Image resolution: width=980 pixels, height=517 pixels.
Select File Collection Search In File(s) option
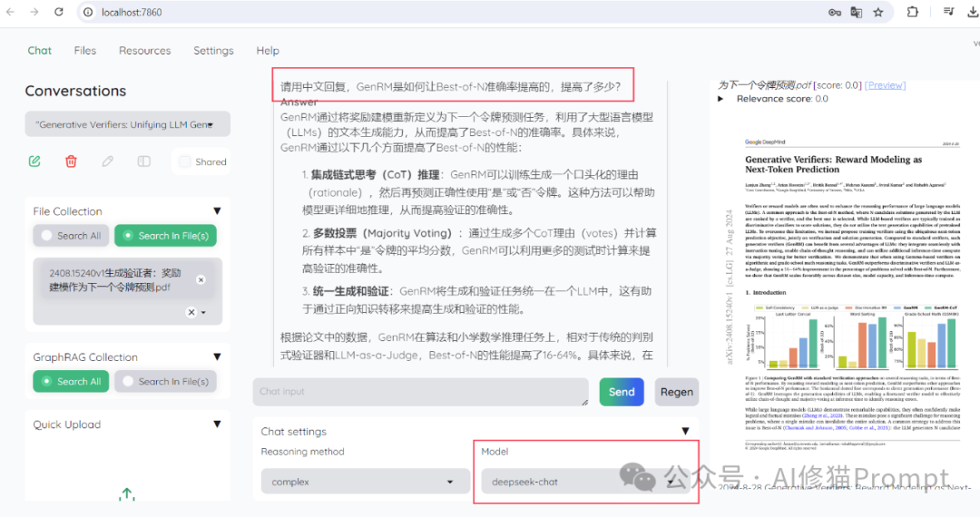166,236
